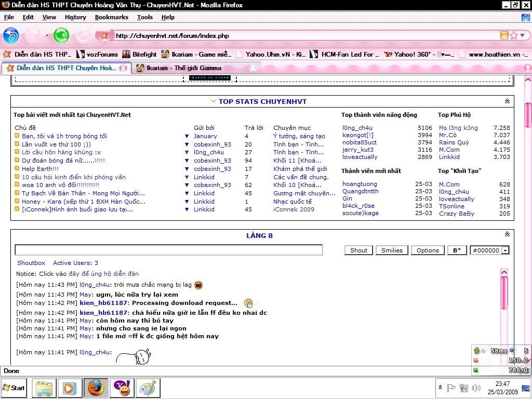Click the RSS feed icon in the address bar
The image size is (532, 399).
(503, 35)
